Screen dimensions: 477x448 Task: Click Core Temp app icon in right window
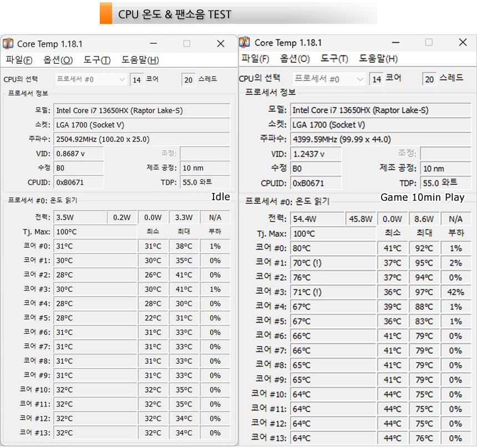[246, 43]
